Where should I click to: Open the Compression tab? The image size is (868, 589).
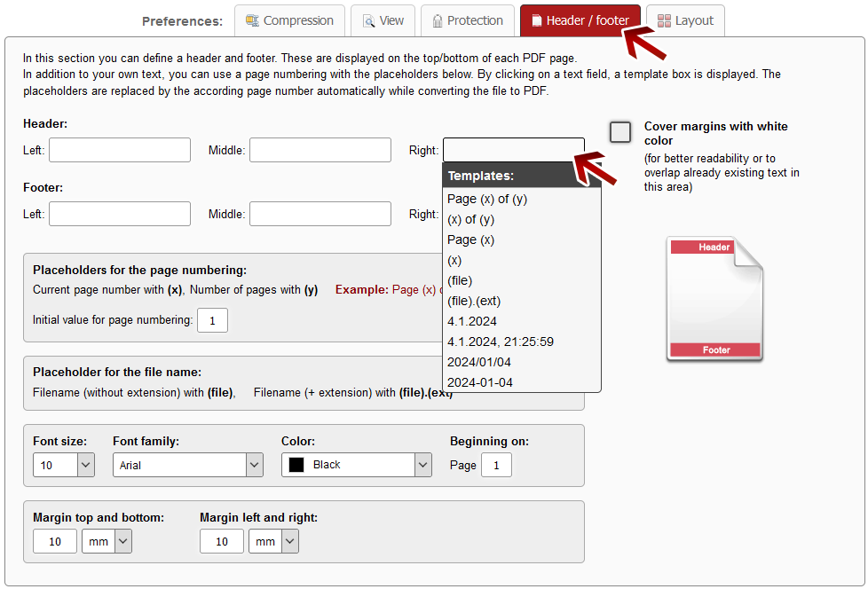pos(289,20)
